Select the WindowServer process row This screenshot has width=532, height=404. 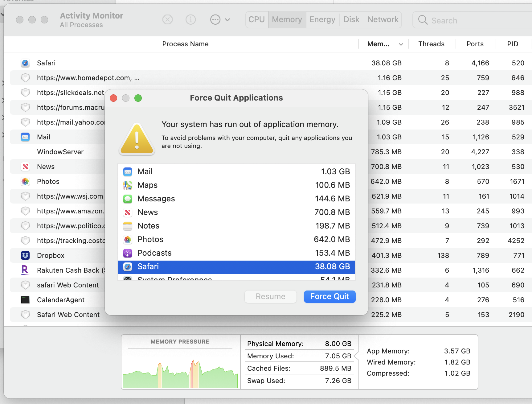coord(60,152)
